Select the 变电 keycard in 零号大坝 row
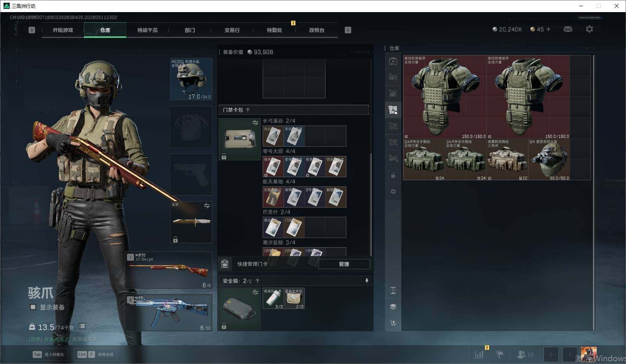Viewport: 626px width, 364px height. [294, 166]
